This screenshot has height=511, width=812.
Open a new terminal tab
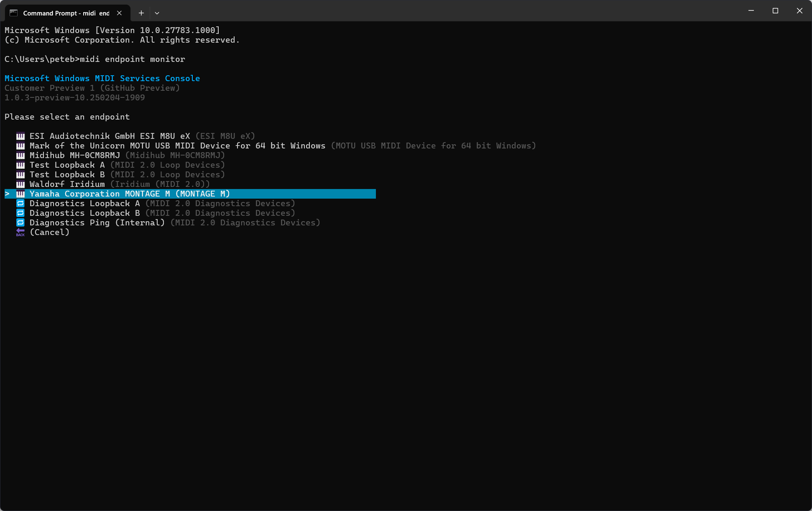[141, 13]
